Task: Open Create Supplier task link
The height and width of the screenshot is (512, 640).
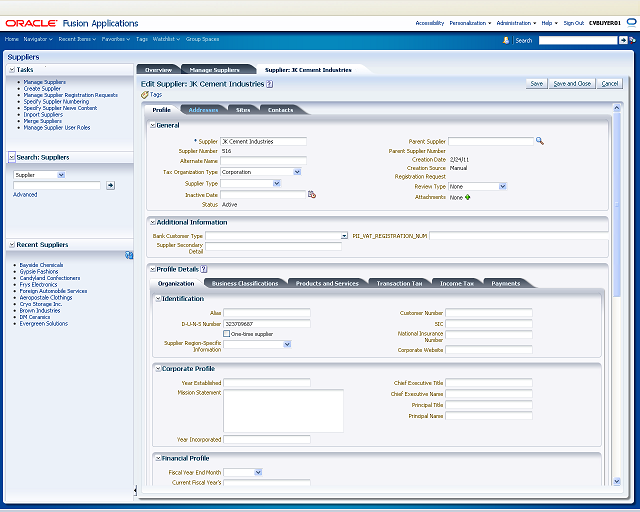Action: [x=42, y=89]
